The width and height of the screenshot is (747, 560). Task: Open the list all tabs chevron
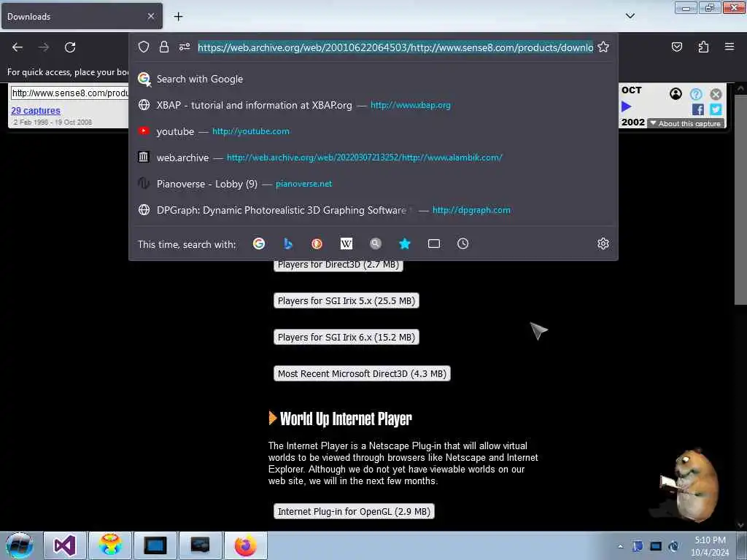click(630, 16)
